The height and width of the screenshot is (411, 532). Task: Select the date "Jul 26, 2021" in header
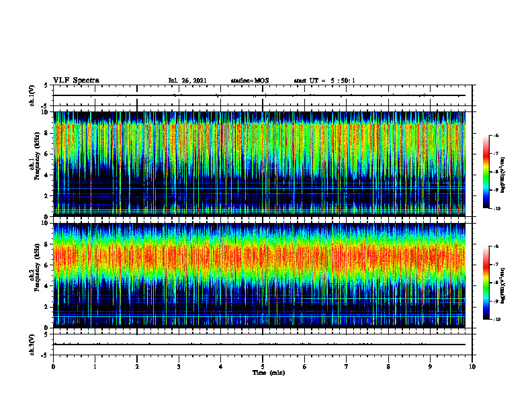[x=187, y=81]
